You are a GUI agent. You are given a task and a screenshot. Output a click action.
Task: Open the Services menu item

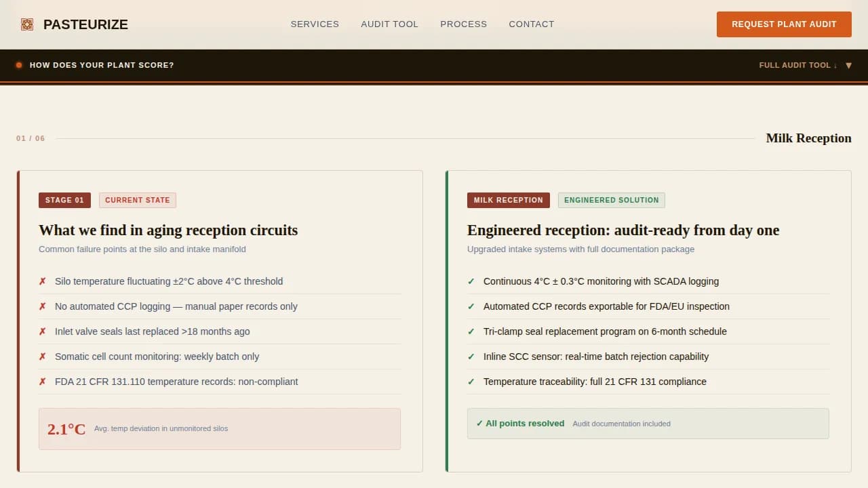(315, 24)
